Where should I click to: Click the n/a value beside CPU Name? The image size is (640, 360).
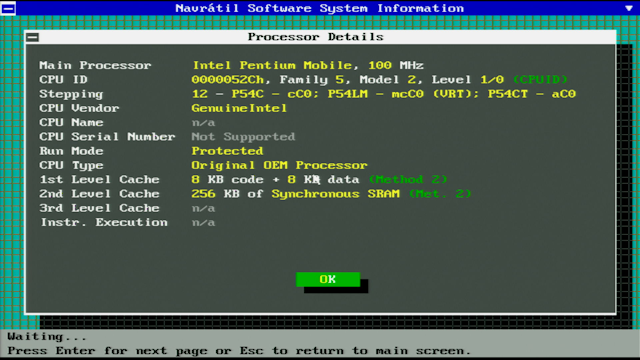click(x=203, y=122)
